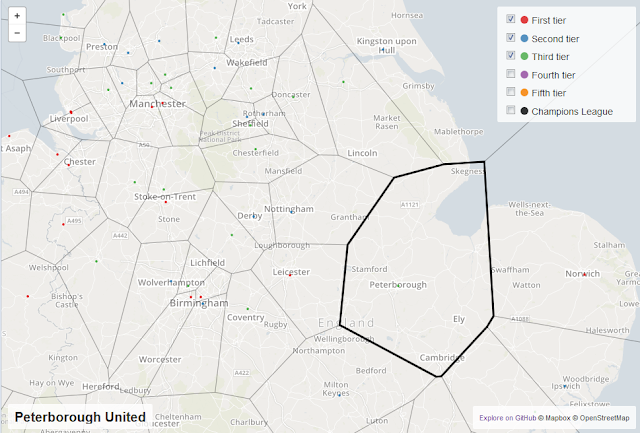Zoom out with the minus button
This screenshot has height=433, width=640.
coord(17,33)
